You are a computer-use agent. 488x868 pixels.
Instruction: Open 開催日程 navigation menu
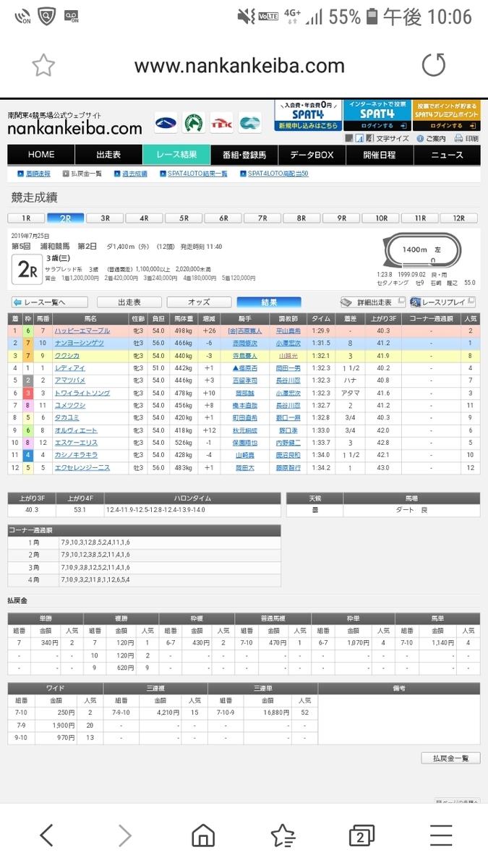point(380,155)
